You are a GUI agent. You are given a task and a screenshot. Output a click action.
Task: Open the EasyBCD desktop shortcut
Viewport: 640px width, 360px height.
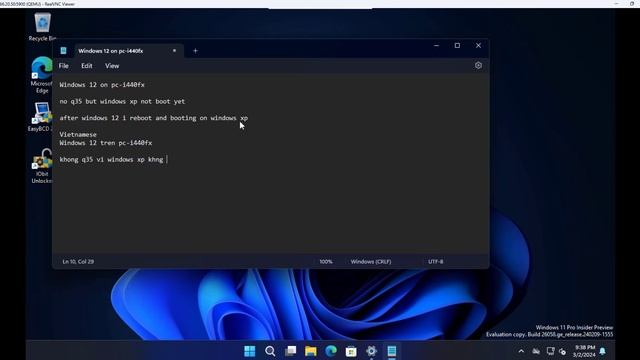tap(41, 117)
